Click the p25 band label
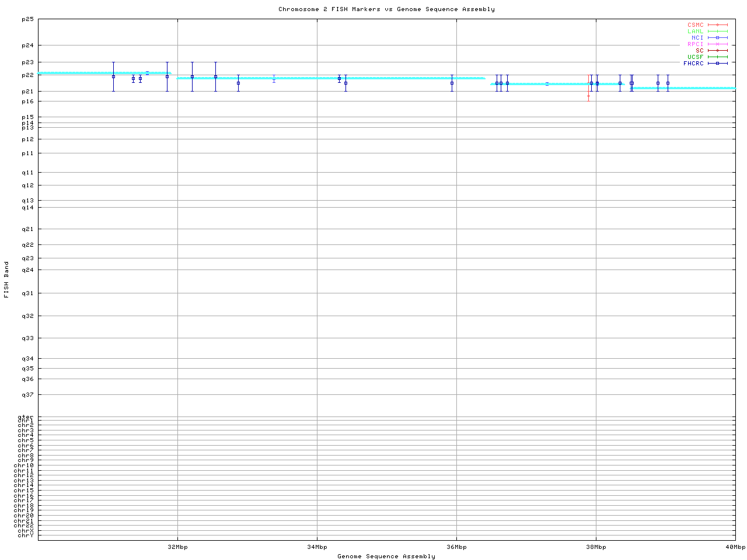This screenshot has width=747, height=560. click(x=27, y=19)
